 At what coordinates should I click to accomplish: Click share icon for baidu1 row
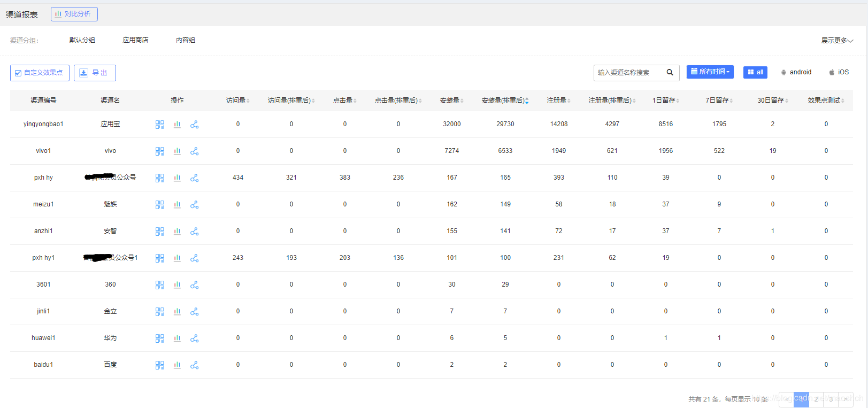(194, 365)
